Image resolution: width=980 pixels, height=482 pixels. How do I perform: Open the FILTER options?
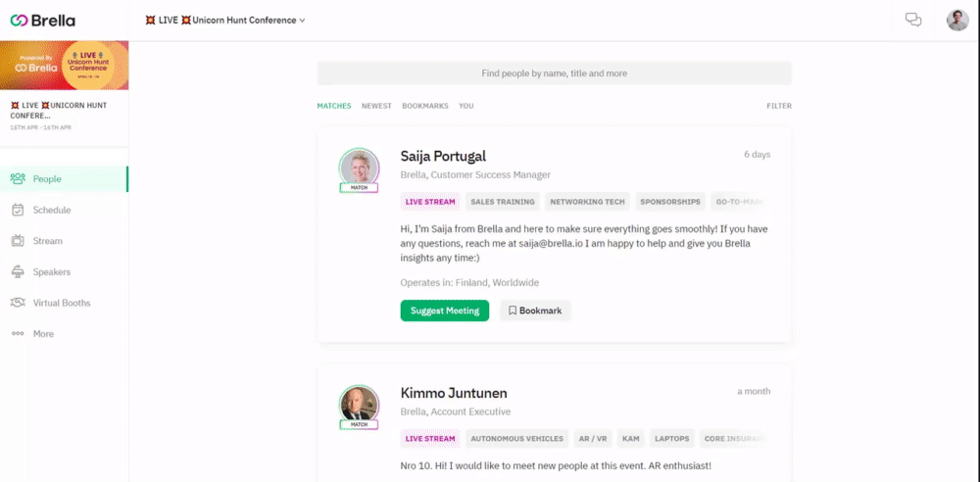[x=779, y=106]
